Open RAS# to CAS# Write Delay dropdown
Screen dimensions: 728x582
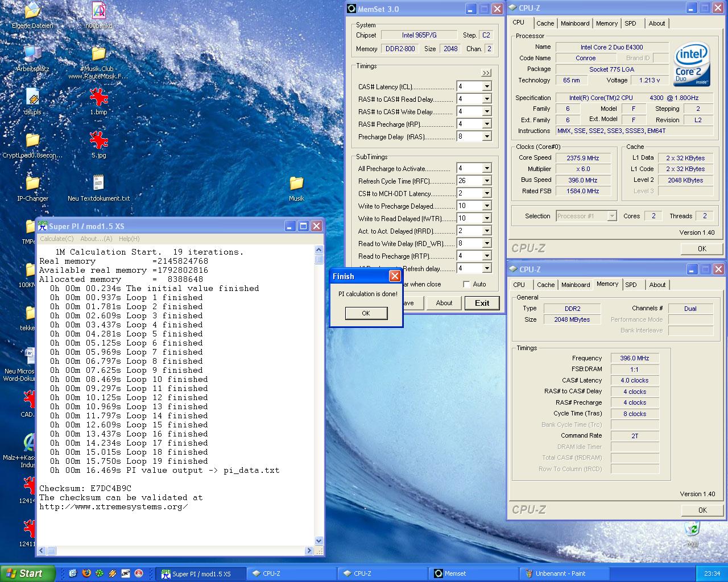point(487,111)
